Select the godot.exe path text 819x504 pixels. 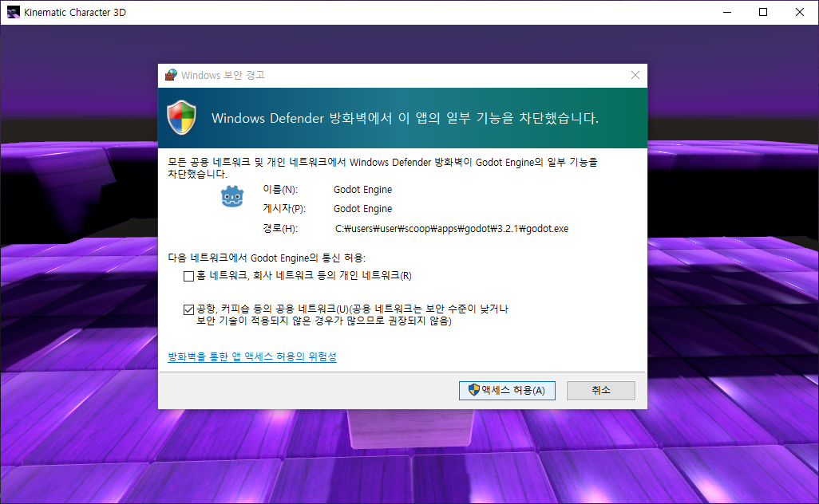point(451,229)
